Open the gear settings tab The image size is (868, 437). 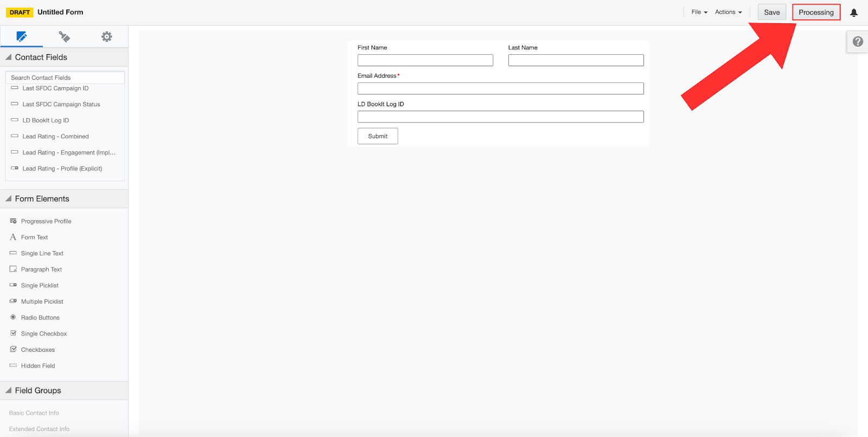coord(107,37)
